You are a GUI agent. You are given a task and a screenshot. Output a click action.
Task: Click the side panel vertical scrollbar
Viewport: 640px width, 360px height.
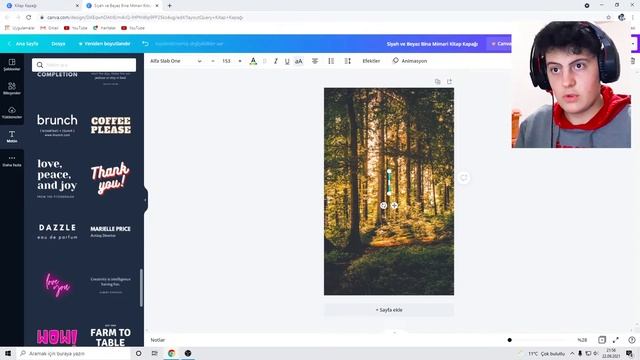tap(141, 288)
